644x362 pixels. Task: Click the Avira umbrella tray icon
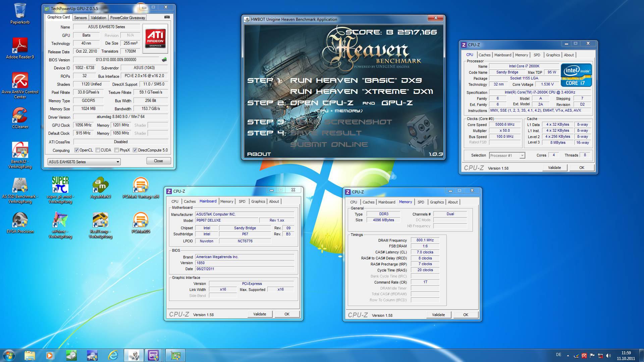click(x=584, y=356)
